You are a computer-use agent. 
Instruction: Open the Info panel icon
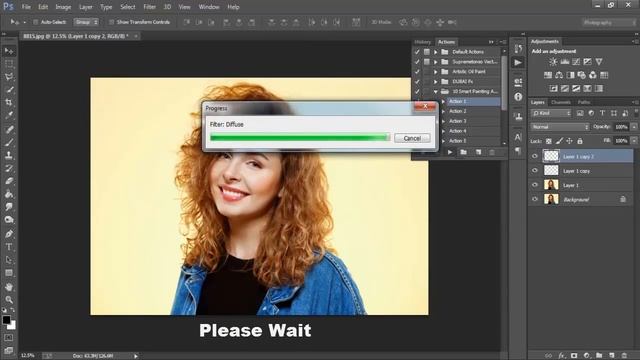click(518, 97)
